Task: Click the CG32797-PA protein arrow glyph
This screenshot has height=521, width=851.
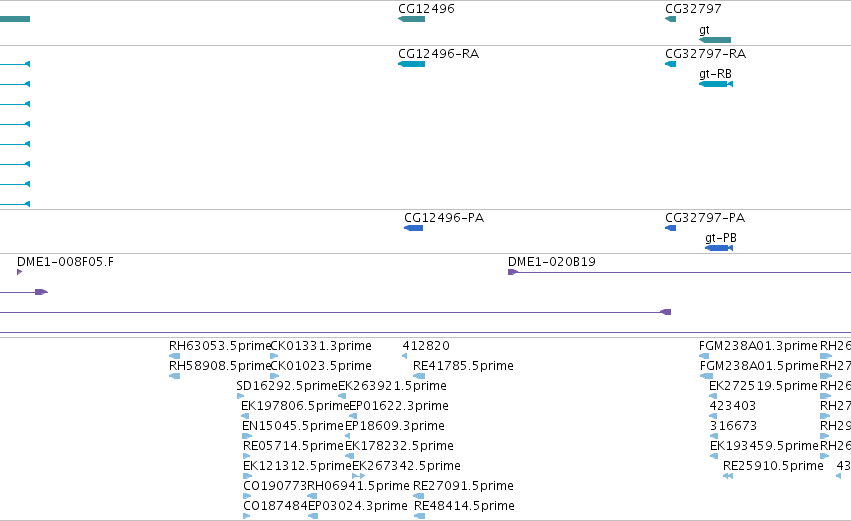Action: coord(670,228)
